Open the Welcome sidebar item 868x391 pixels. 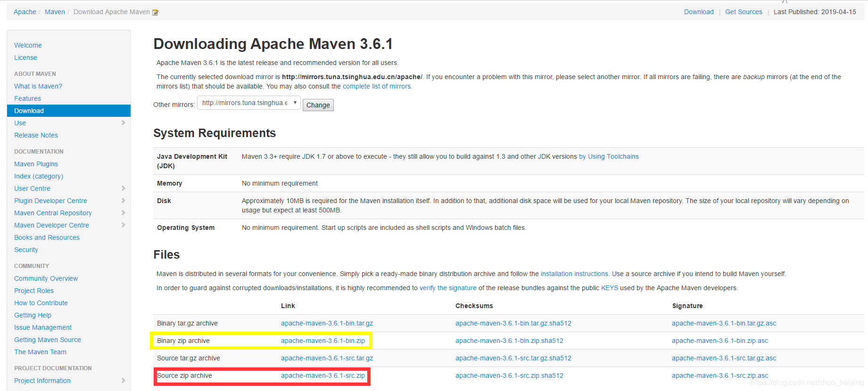[x=28, y=45]
